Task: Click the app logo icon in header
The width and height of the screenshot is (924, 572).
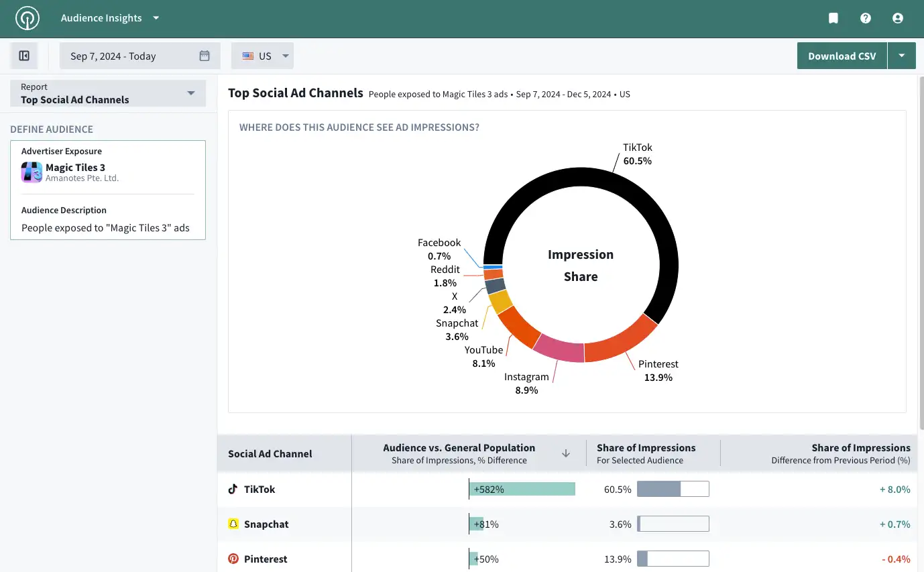Action: click(28, 18)
